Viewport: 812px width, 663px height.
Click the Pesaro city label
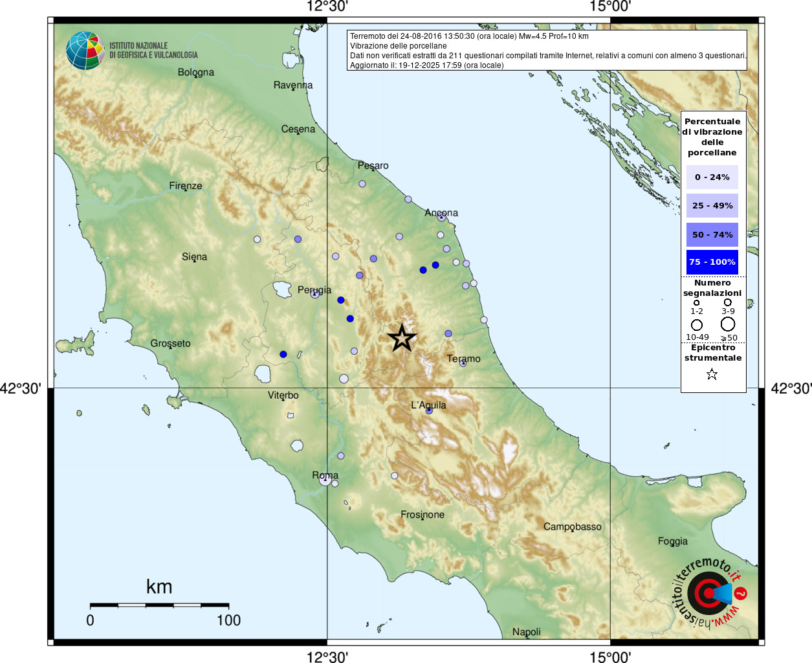tap(373, 165)
